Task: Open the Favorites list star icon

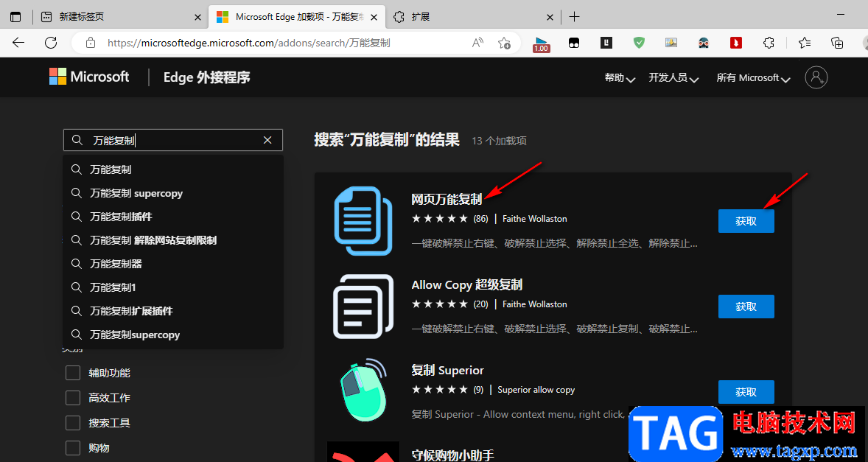Action: click(805, 43)
